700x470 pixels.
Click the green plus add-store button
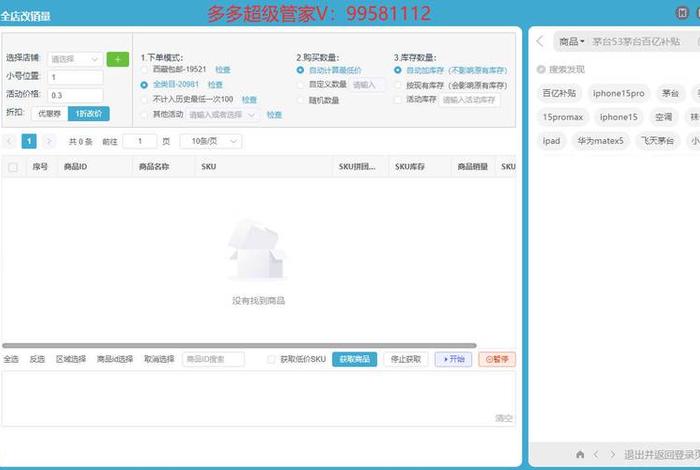coord(118,59)
